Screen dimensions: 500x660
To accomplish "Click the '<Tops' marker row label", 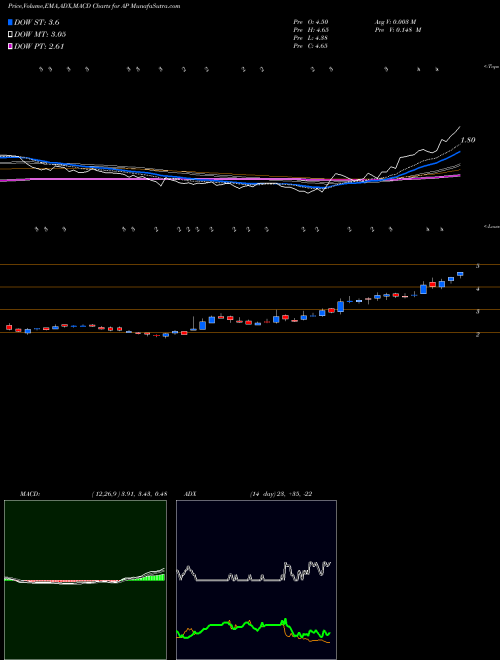I will [x=491, y=67].
